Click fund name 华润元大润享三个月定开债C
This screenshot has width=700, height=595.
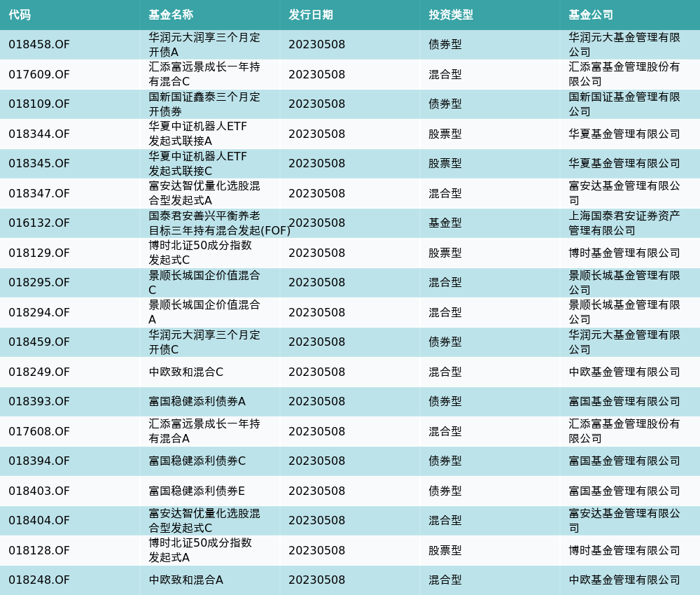pos(204,342)
